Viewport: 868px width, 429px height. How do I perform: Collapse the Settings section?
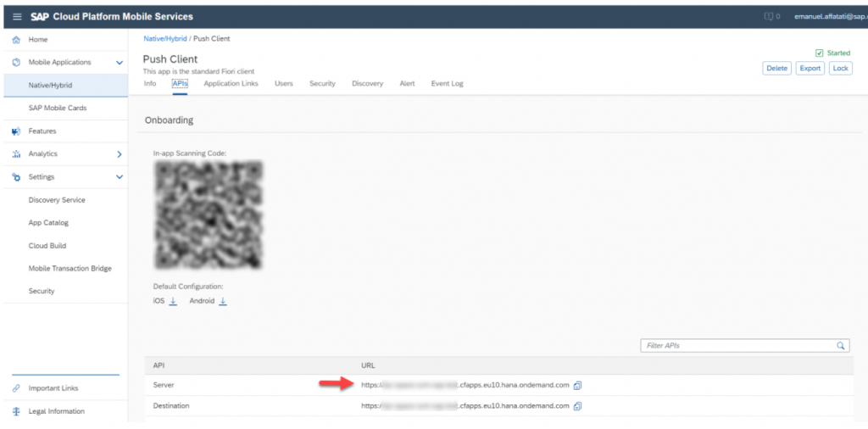[x=119, y=177]
